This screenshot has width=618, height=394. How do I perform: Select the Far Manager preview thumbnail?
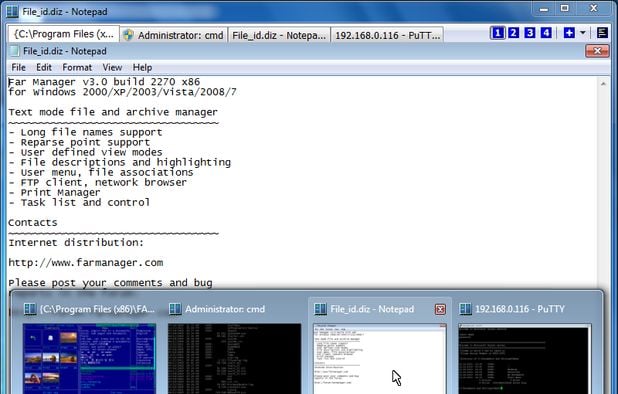pos(89,358)
